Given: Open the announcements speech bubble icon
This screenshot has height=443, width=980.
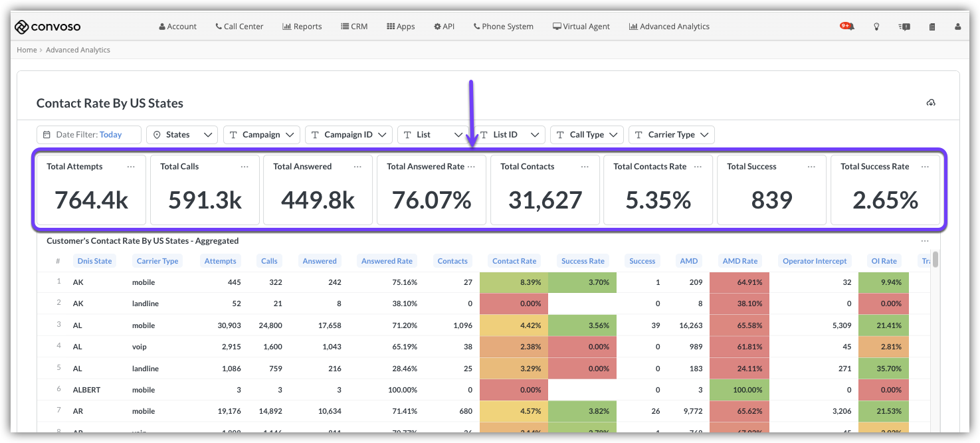Looking at the screenshot, I should tap(904, 27).
